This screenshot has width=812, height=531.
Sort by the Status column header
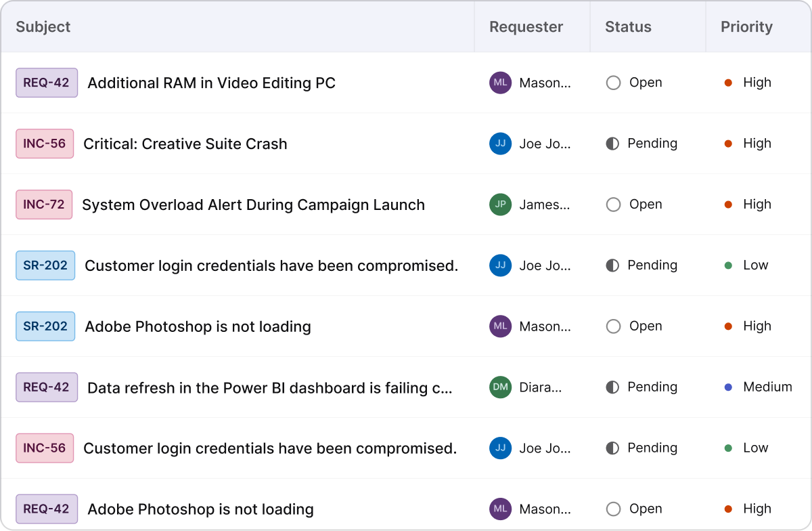coord(628,27)
